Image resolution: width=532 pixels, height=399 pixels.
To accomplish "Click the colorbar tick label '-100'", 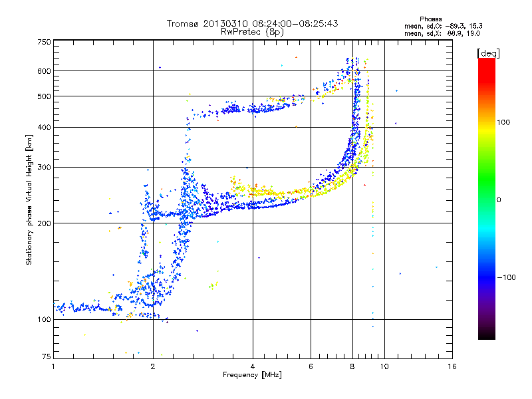I will point(506,277).
